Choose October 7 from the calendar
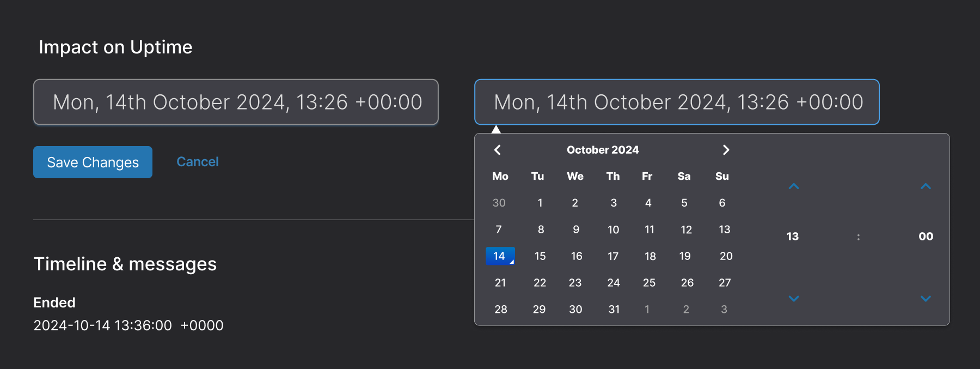 pos(498,229)
